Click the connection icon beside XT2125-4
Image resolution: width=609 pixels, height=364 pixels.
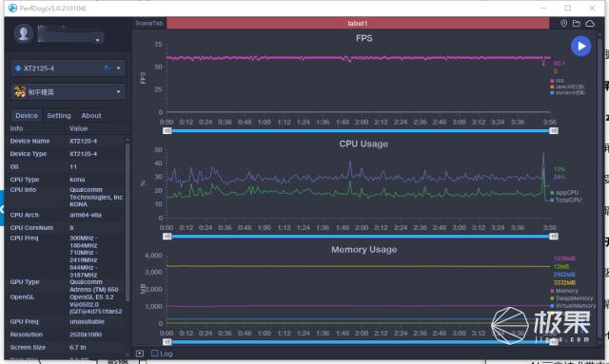(107, 68)
